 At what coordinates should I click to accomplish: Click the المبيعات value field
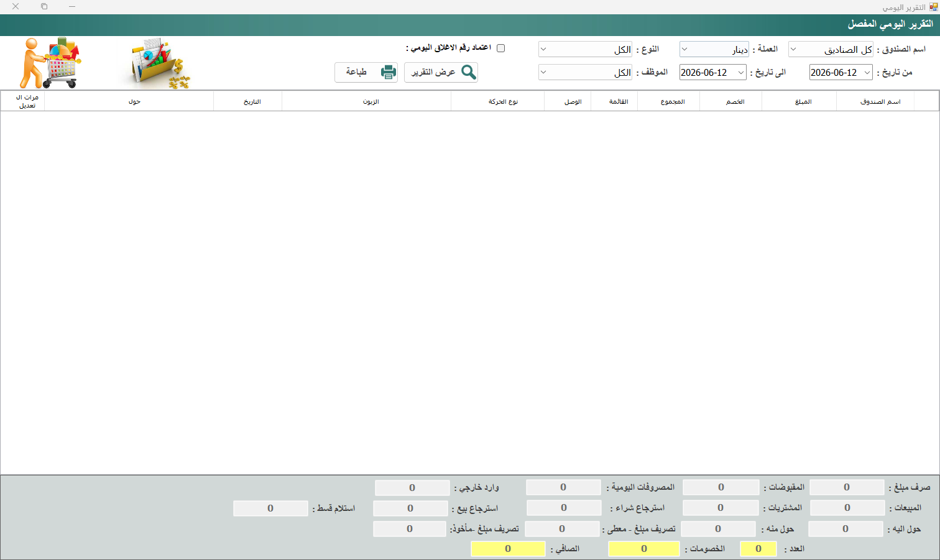[847, 508]
